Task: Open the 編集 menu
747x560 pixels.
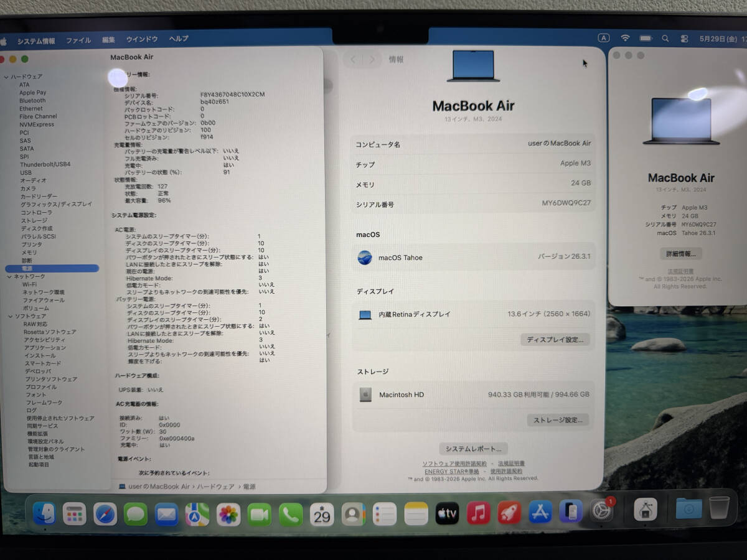Action: tap(108, 40)
